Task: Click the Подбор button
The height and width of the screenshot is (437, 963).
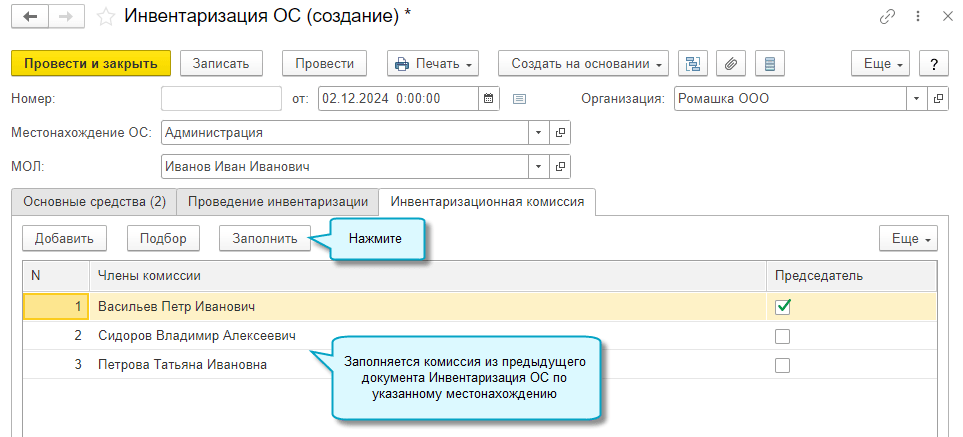Action: [163, 239]
